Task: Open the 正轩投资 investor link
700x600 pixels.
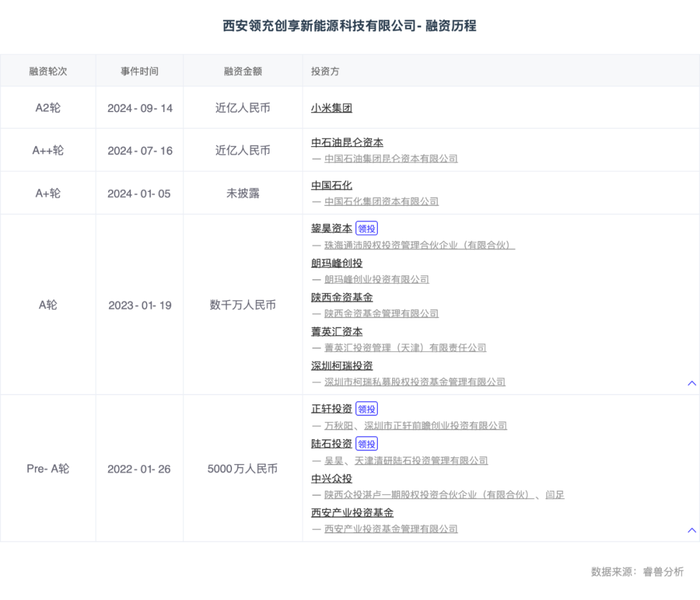Action: (x=332, y=409)
